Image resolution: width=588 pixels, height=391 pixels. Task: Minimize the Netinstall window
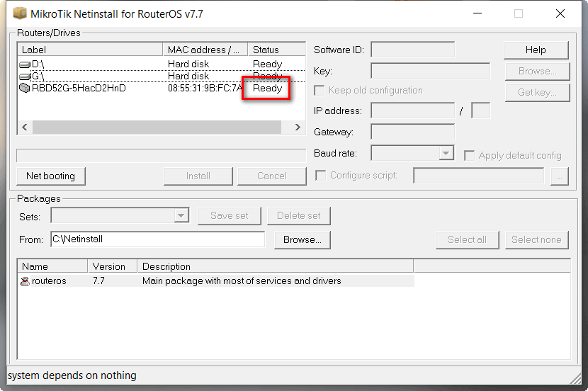coord(477,13)
